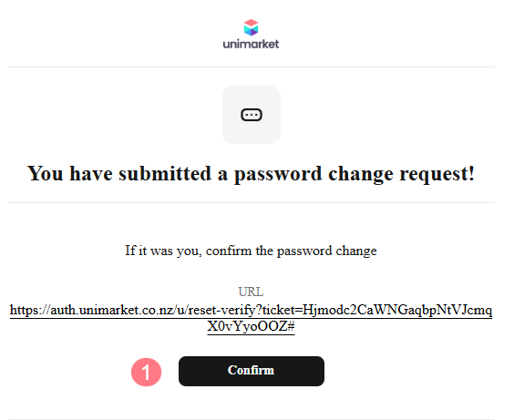
Task: Click the unimarket wordmark text
Action: tap(252, 44)
